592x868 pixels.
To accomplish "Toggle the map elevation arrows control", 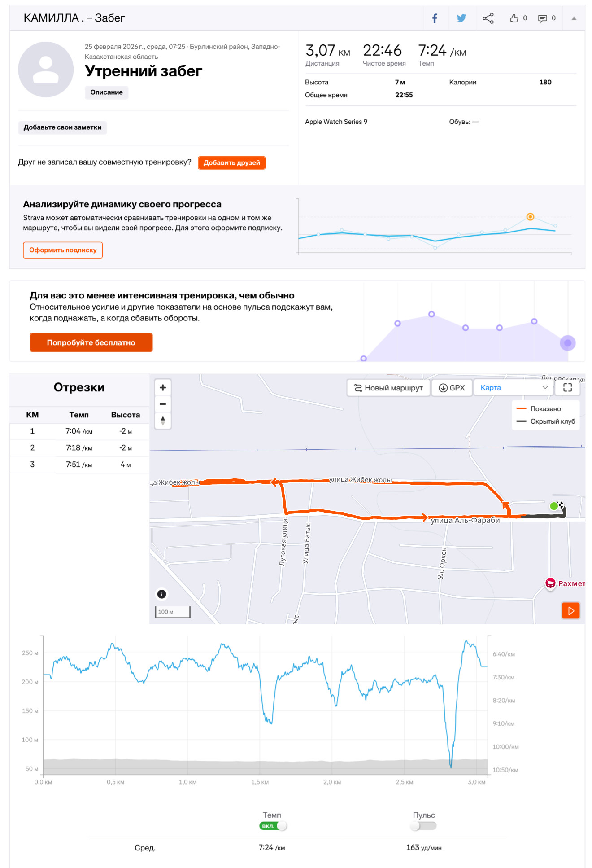I will [x=163, y=421].
